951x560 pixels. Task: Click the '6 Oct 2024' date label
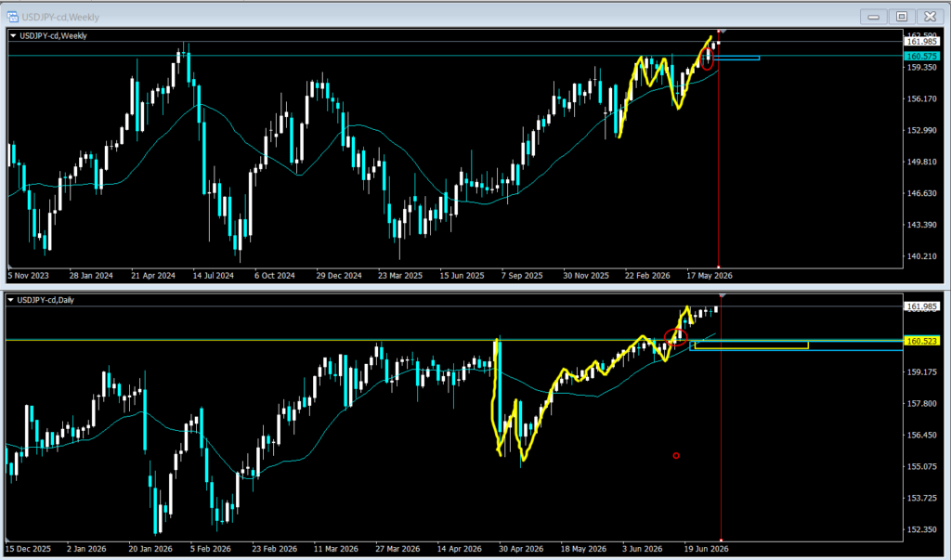tap(275, 276)
